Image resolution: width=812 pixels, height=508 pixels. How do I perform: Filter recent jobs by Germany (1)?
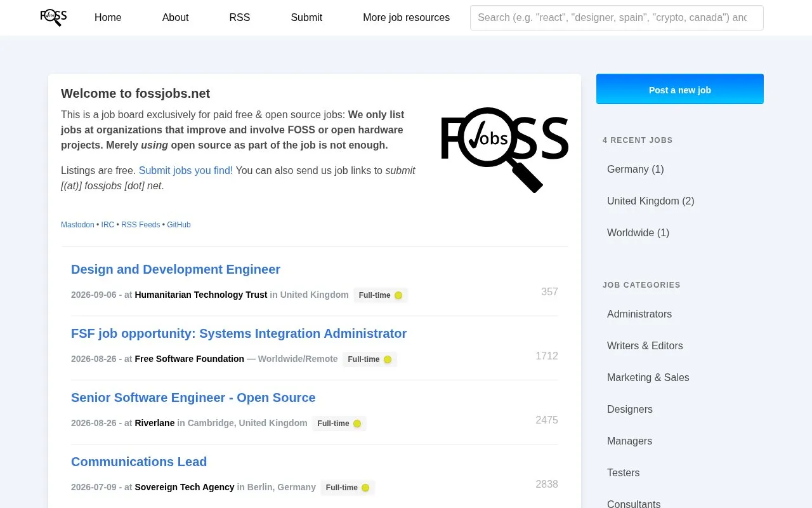tap(636, 169)
